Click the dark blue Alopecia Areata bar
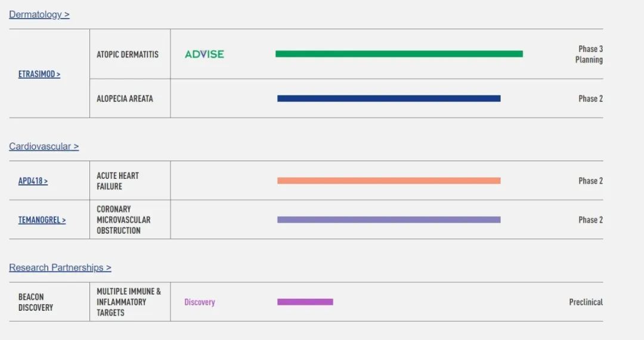This screenshot has width=644, height=340. (389, 98)
